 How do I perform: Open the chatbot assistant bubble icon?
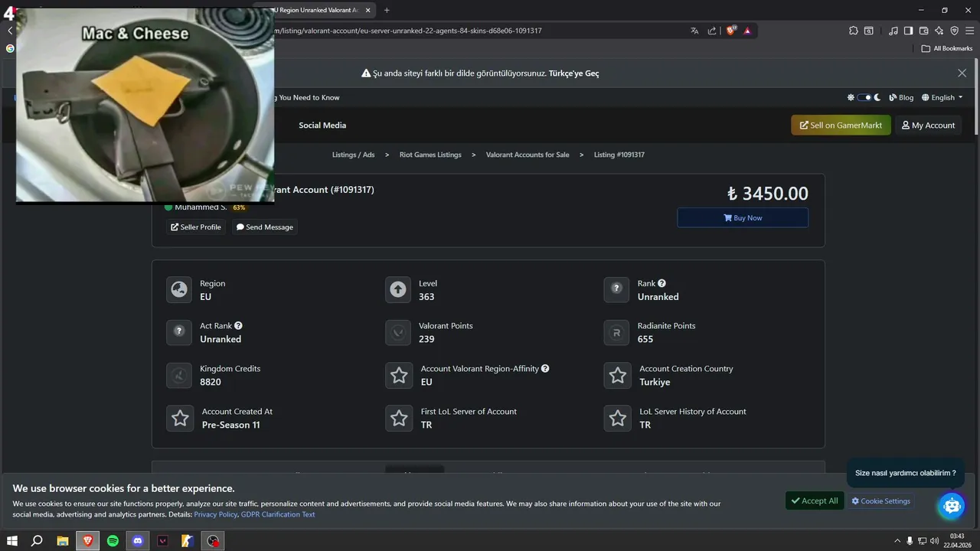coord(952,505)
